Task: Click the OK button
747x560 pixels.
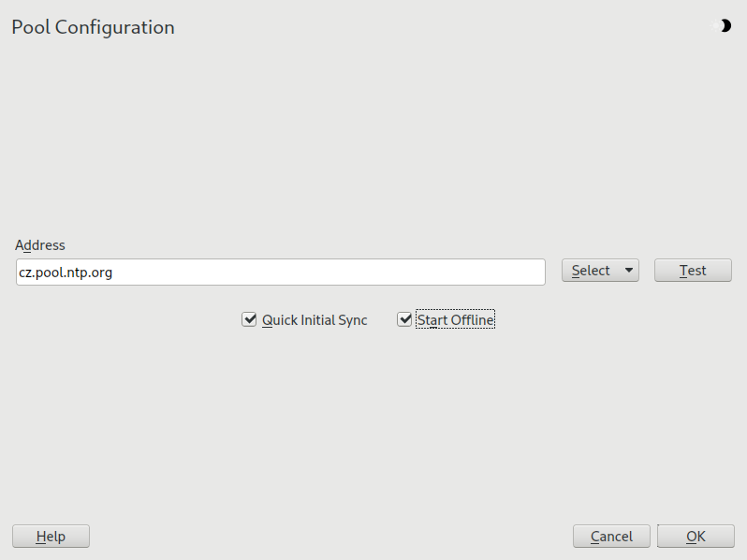Action: 696,537
